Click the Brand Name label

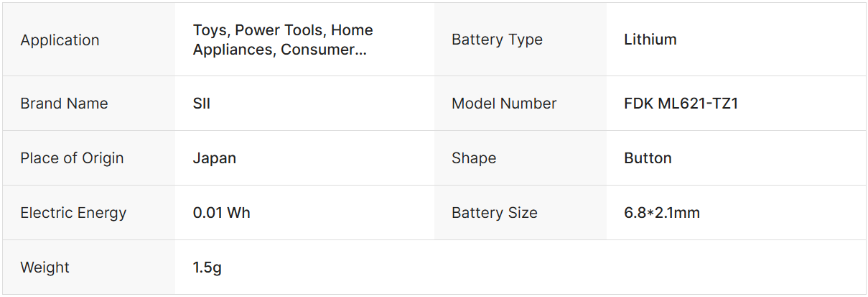[x=64, y=104]
